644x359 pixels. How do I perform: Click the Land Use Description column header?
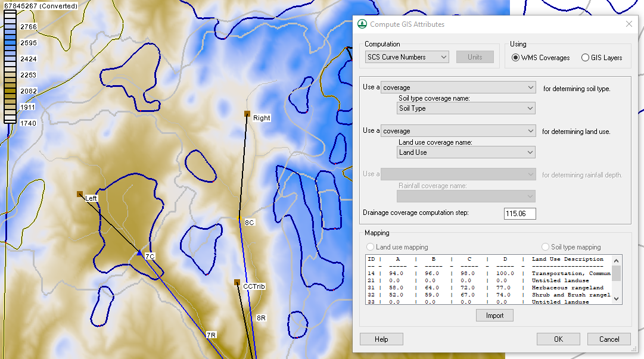(x=568, y=259)
